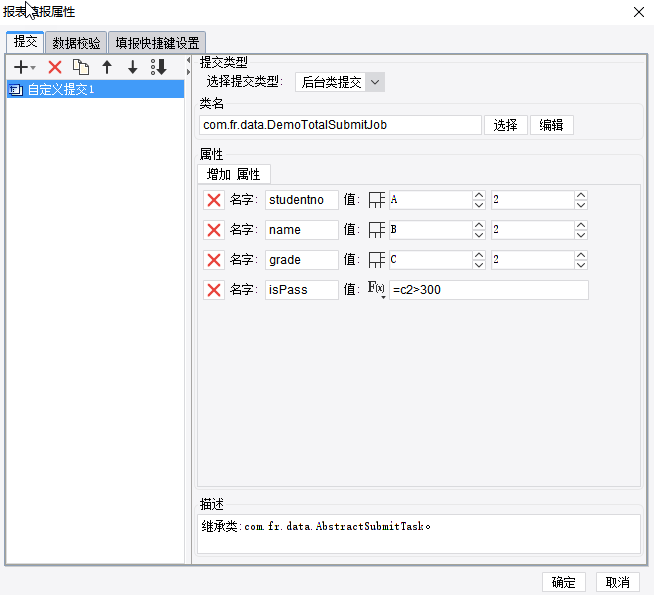Decrease the row number for grade
The width and height of the screenshot is (654, 595).
click(581, 265)
